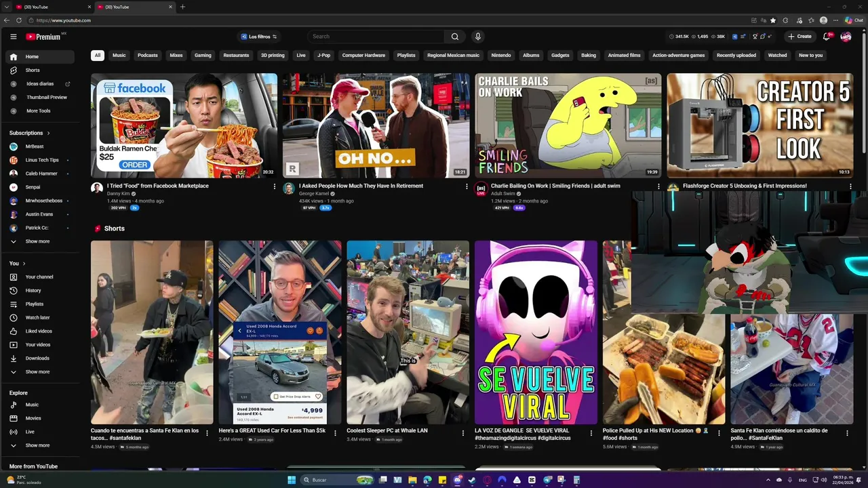Open a new browser tab
This screenshot has width=868, height=488.
[182, 7]
